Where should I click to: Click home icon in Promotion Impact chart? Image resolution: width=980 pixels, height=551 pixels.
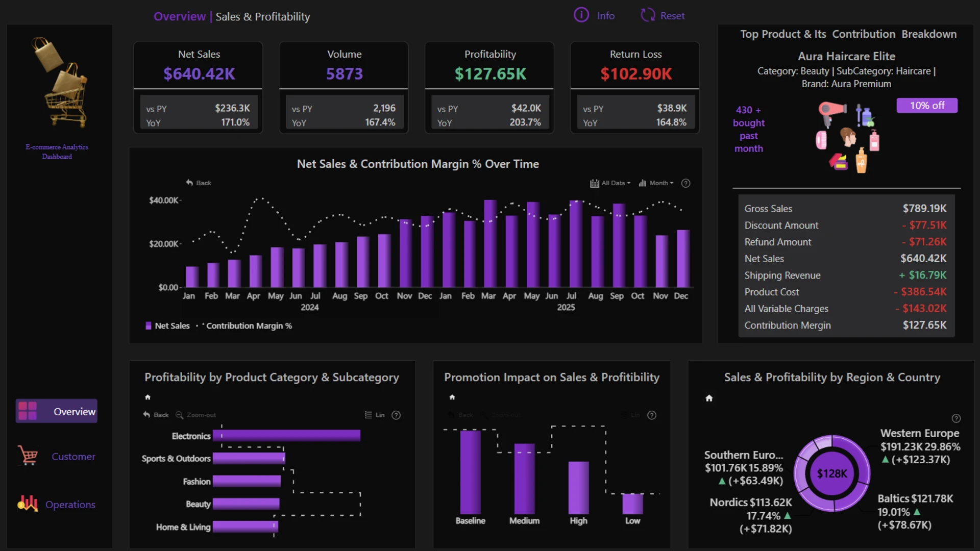pos(452,397)
